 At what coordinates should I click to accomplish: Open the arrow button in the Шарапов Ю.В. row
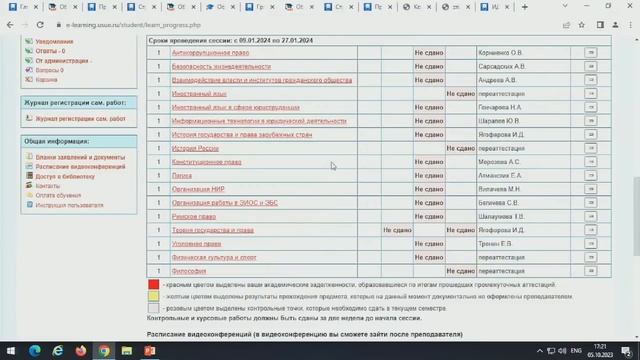tap(591, 121)
